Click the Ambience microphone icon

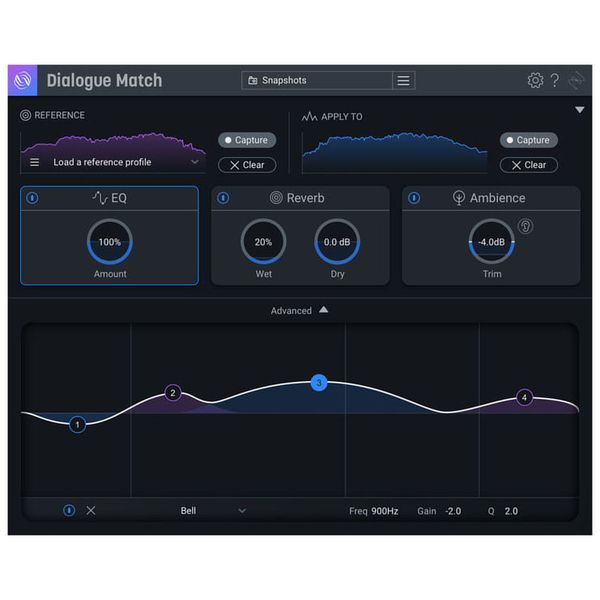pos(458,198)
